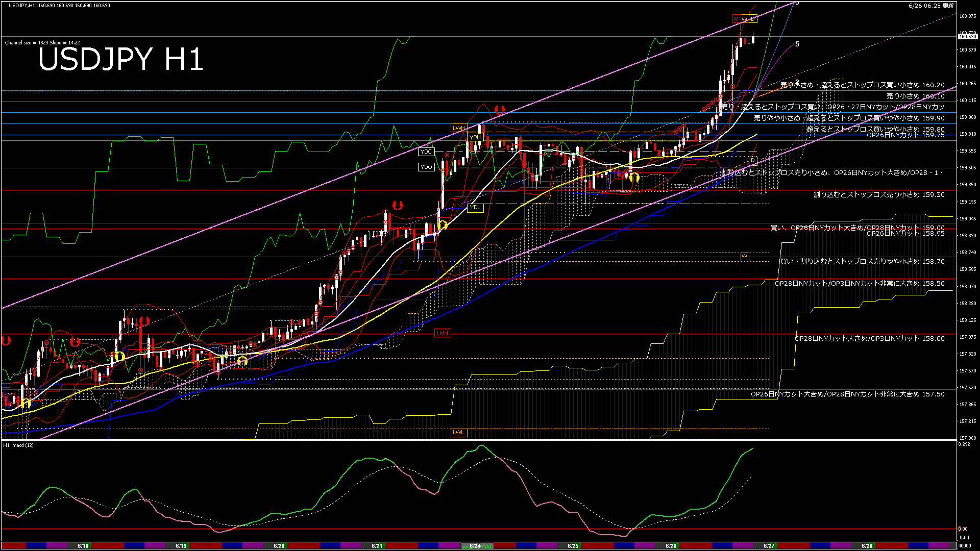The height and width of the screenshot is (551, 980).
Task: Click the YDH yesterday-high label box
Action: coord(475,137)
